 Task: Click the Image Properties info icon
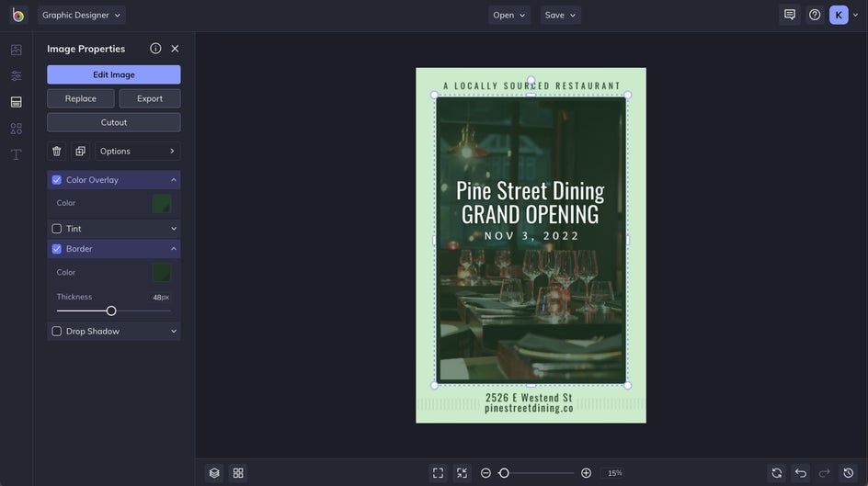pyautogui.click(x=155, y=49)
